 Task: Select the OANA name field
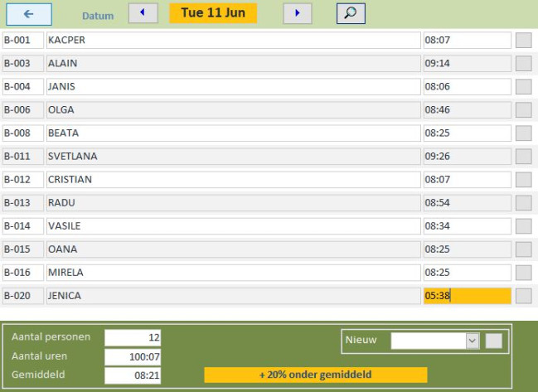[x=233, y=249]
